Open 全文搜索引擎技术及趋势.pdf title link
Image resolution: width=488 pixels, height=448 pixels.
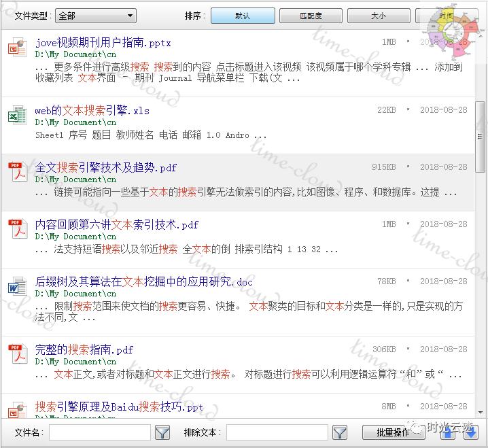coord(106,167)
